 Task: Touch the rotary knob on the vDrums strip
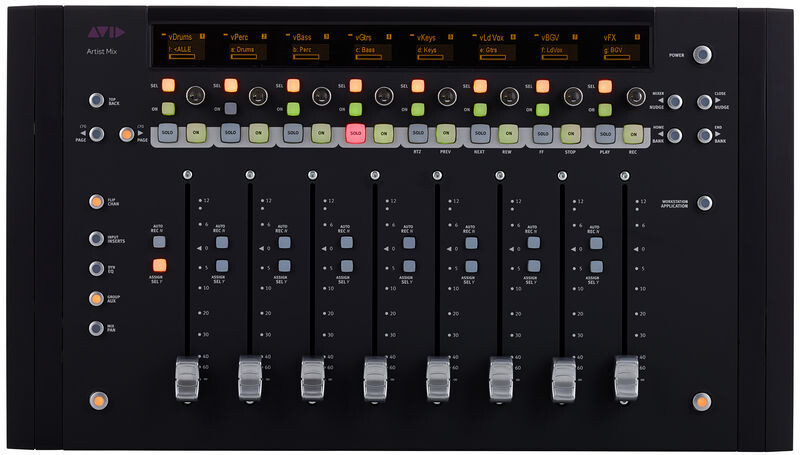[x=195, y=95]
